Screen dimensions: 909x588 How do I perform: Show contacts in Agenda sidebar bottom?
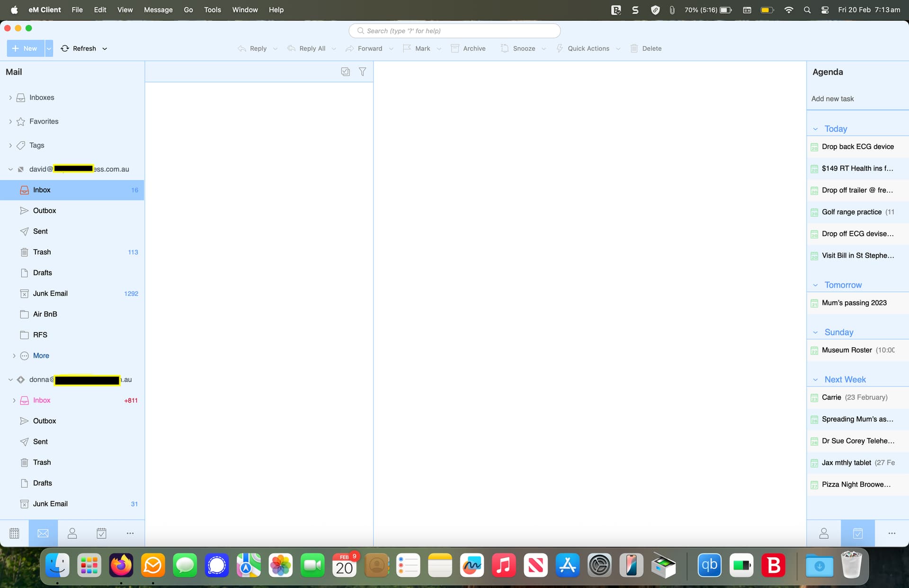click(x=824, y=534)
